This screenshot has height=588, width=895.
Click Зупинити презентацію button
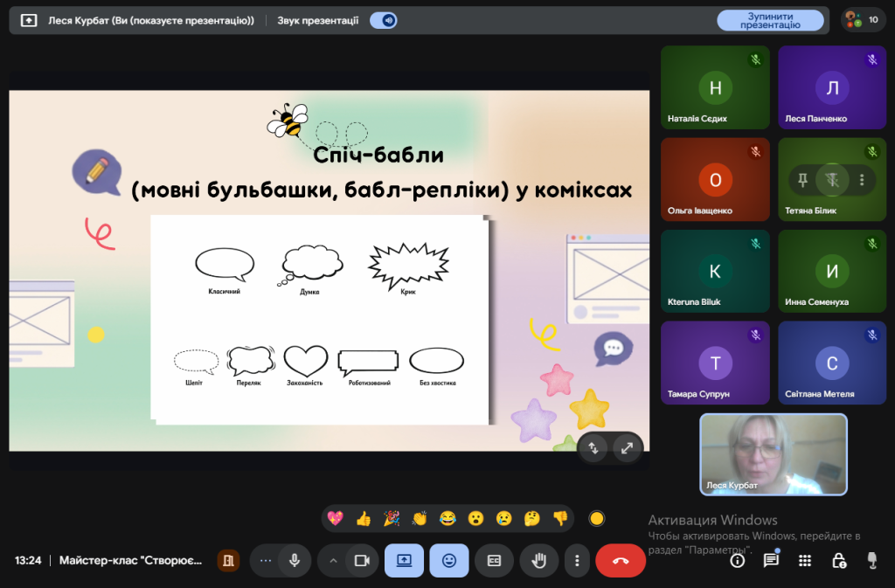pyautogui.click(x=770, y=21)
